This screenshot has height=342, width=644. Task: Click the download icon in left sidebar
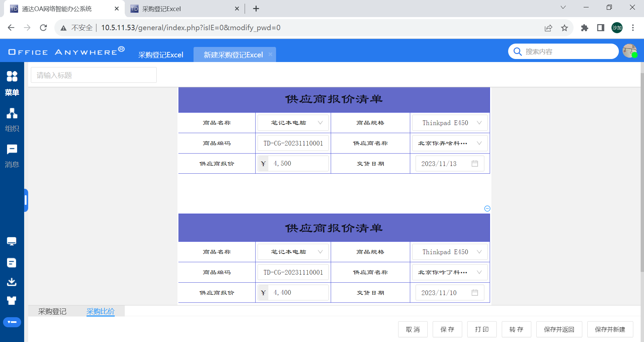[x=12, y=282]
